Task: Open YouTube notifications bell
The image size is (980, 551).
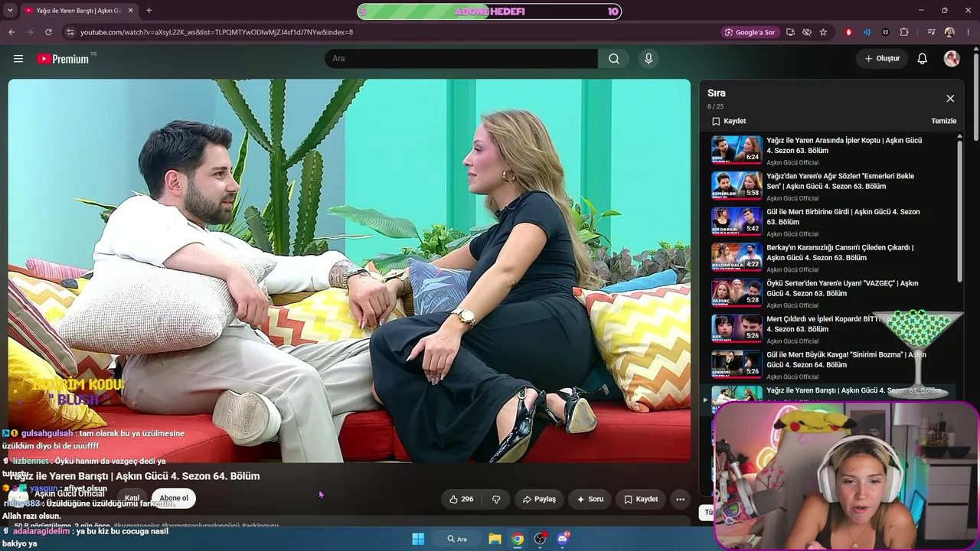Action: 923,59
